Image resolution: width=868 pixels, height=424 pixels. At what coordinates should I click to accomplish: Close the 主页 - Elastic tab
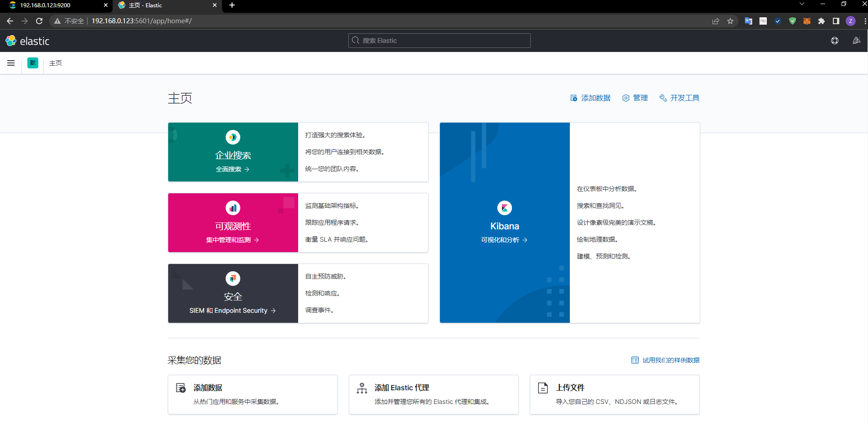(215, 5)
